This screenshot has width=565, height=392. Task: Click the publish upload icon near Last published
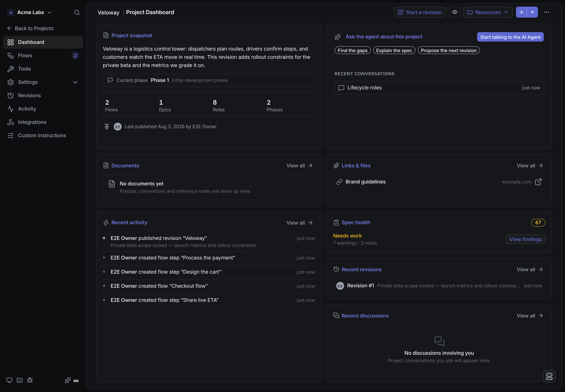coord(107,127)
